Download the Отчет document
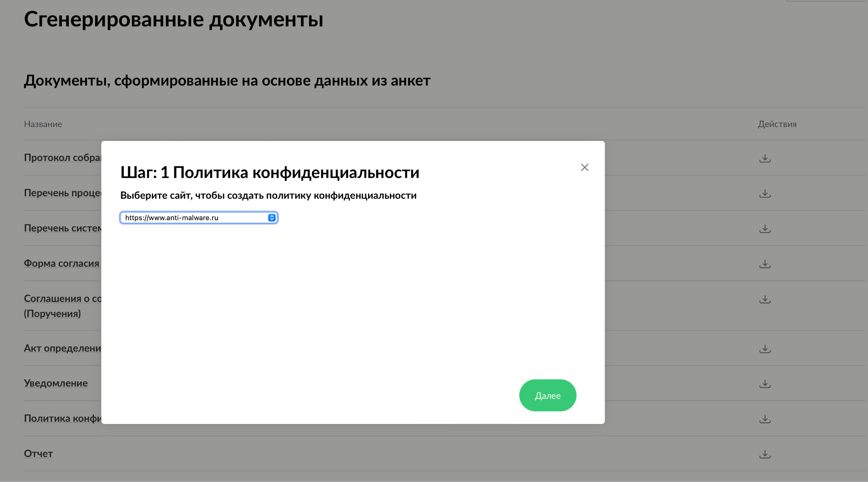The height and width of the screenshot is (482, 868). (765, 454)
